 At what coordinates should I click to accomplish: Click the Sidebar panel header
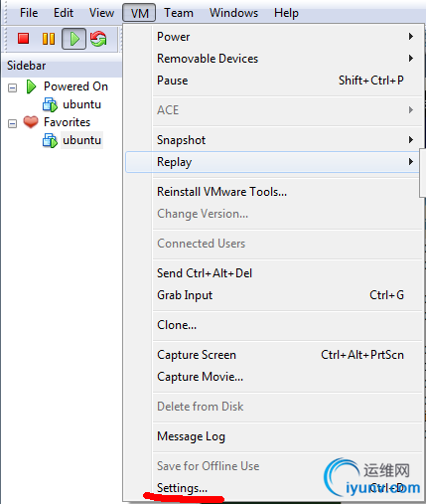63,66
